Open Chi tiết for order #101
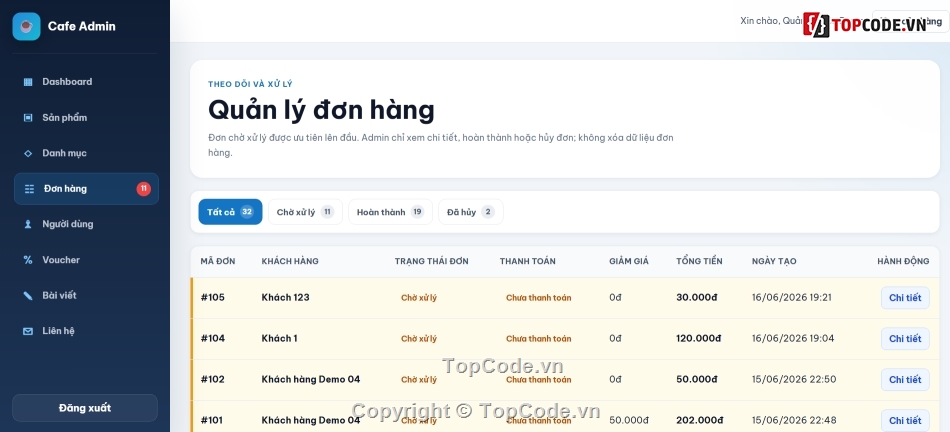Screen dimensions: 950x432 [x=905, y=420]
